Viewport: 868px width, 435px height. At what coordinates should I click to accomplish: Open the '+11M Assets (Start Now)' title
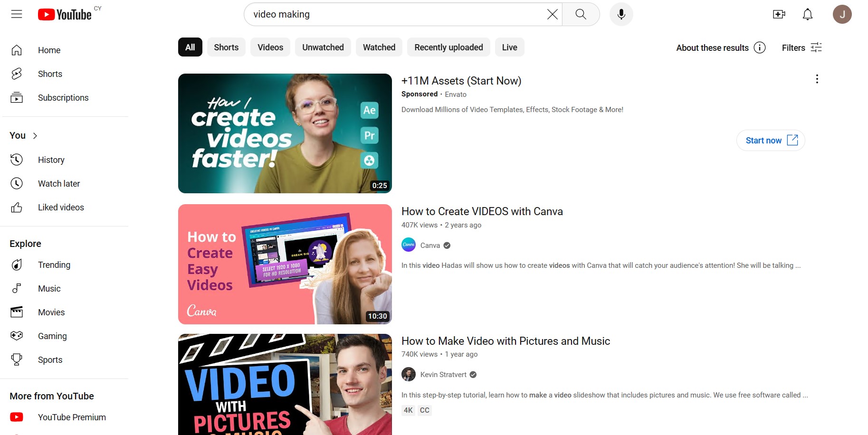(x=461, y=81)
